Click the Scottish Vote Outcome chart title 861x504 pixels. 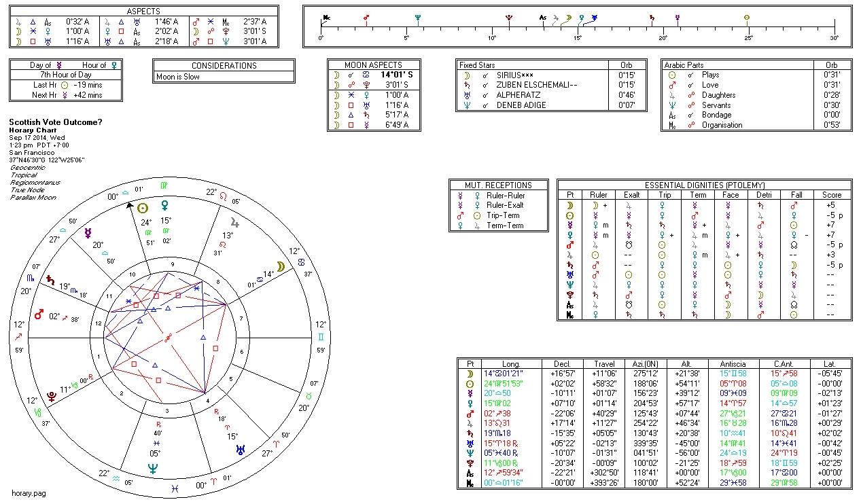pos(56,122)
